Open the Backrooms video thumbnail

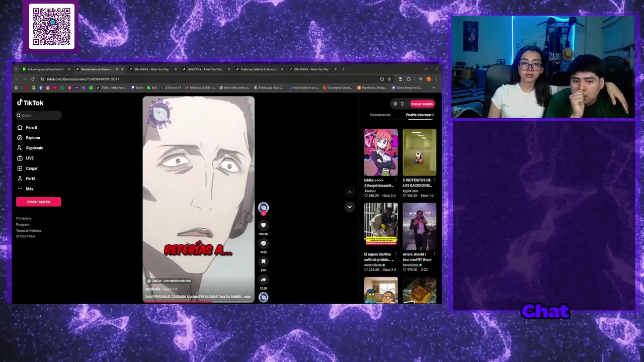pos(419,152)
